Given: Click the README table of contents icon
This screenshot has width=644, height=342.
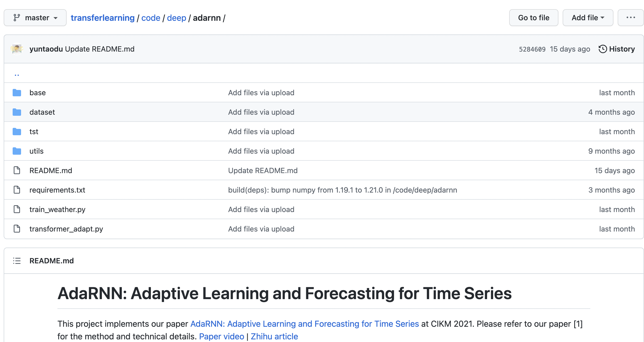Looking at the screenshot, I should point(17,261).
